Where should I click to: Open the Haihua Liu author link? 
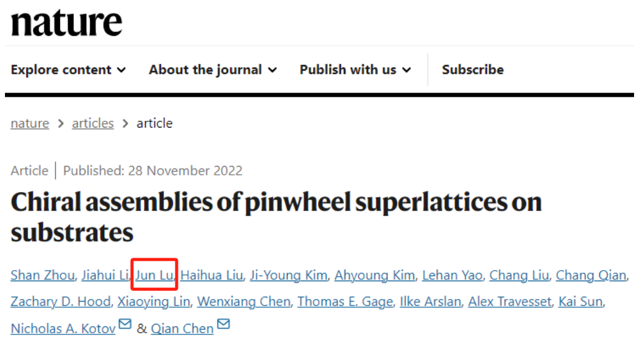(211, 275)
